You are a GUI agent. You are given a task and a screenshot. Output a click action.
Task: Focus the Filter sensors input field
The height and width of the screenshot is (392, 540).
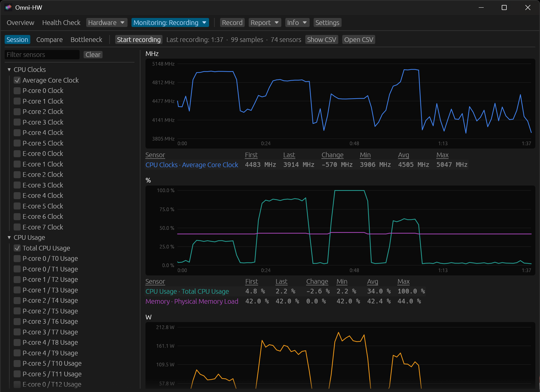point(42,55)
